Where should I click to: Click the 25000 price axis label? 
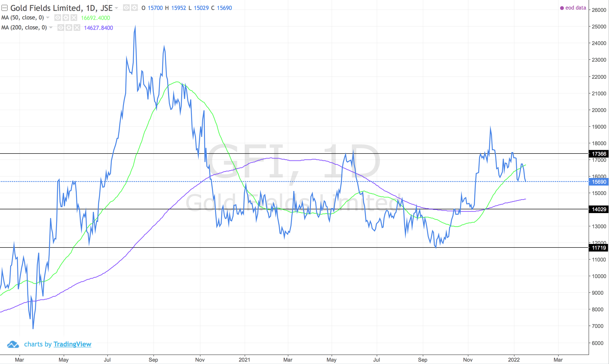[599, 27]
